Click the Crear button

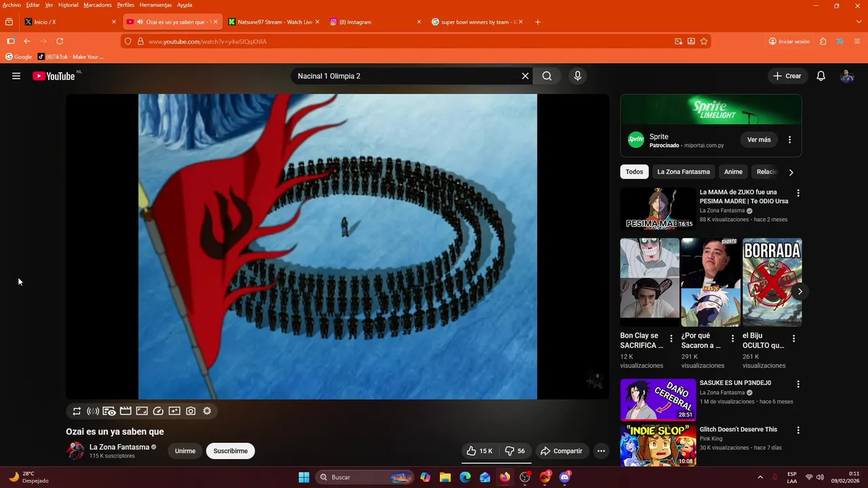[787, 76]
